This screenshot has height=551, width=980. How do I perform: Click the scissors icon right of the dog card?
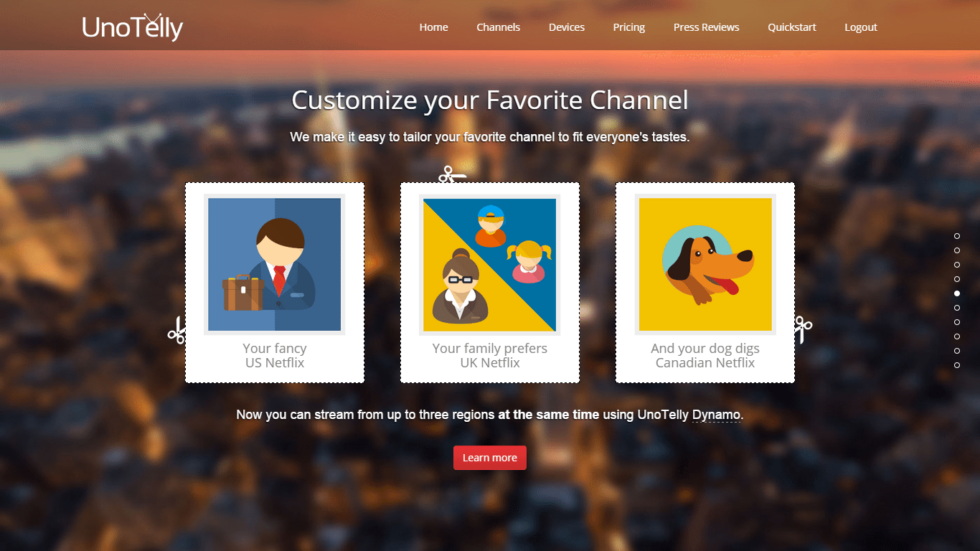click(x=803, y=329)
